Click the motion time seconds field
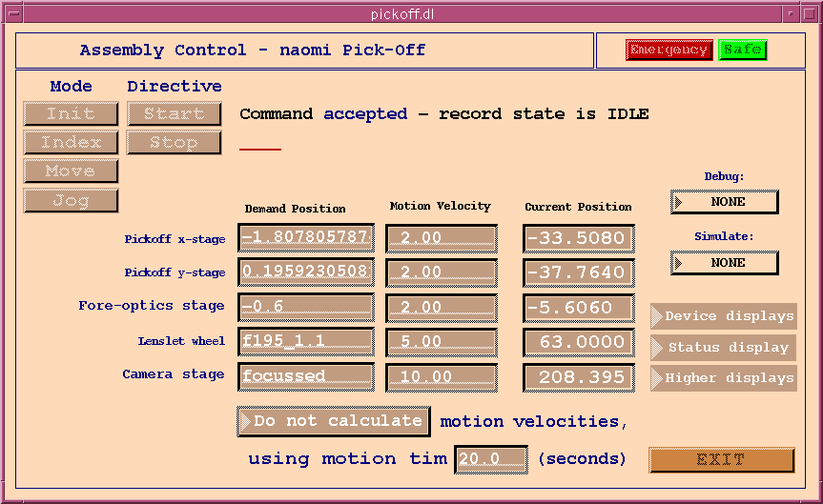The image size is (823, 504). 490,459
